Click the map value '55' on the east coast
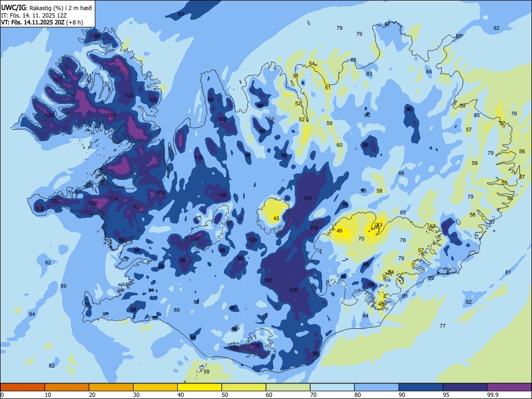Viewport: 532px width, 399px height. 504,183
